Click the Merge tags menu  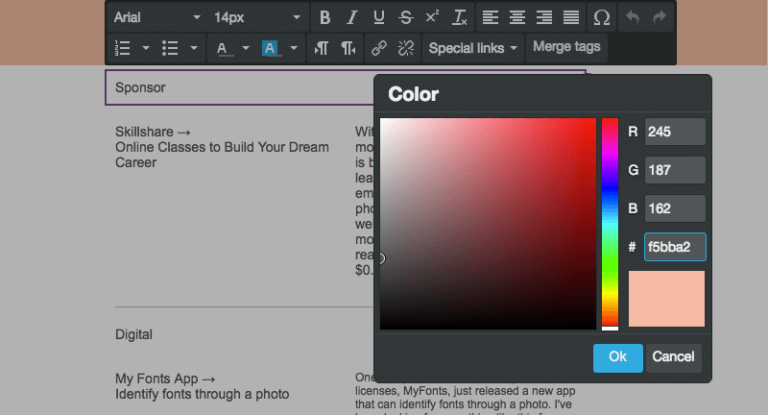point(567,47)
